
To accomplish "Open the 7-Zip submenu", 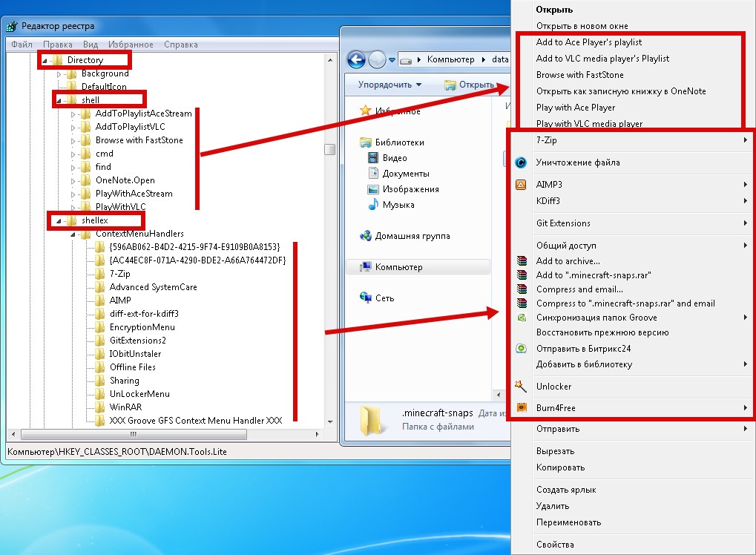I will point(629,140).
